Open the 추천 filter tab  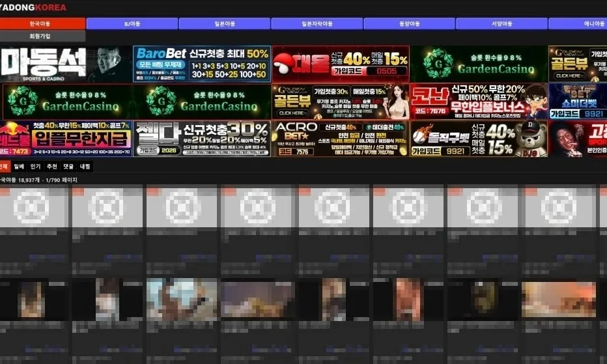(52, 167)
